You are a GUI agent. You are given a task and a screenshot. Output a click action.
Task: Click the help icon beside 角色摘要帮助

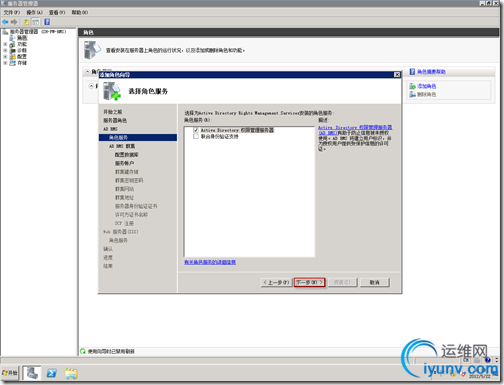click(x=412, y=72)
